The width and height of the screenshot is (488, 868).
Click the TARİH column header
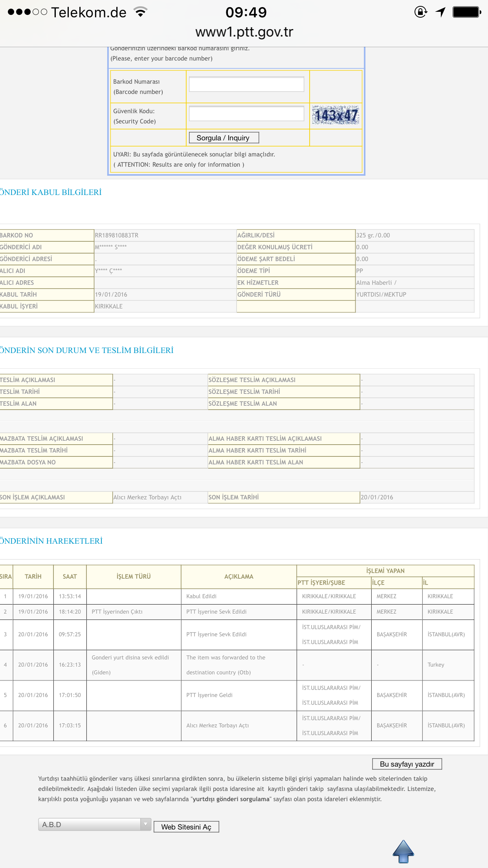point(33,577)
